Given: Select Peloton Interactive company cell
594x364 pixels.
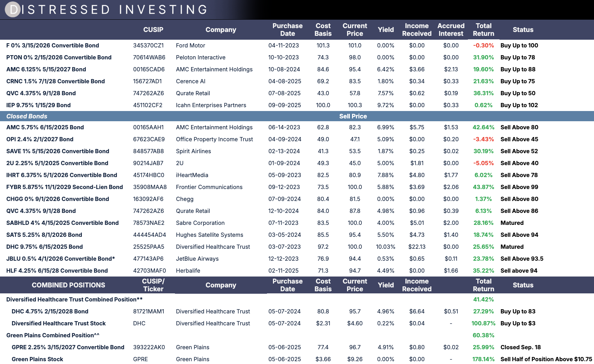Looking at the screenshot, I should coord(201,57).
